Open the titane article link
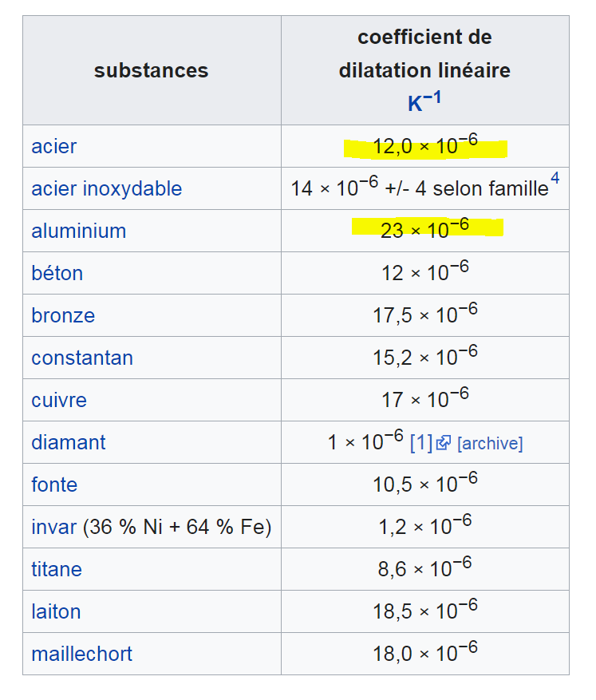The height and width of the screenshot is (700, 596). (x=56, y=570)
